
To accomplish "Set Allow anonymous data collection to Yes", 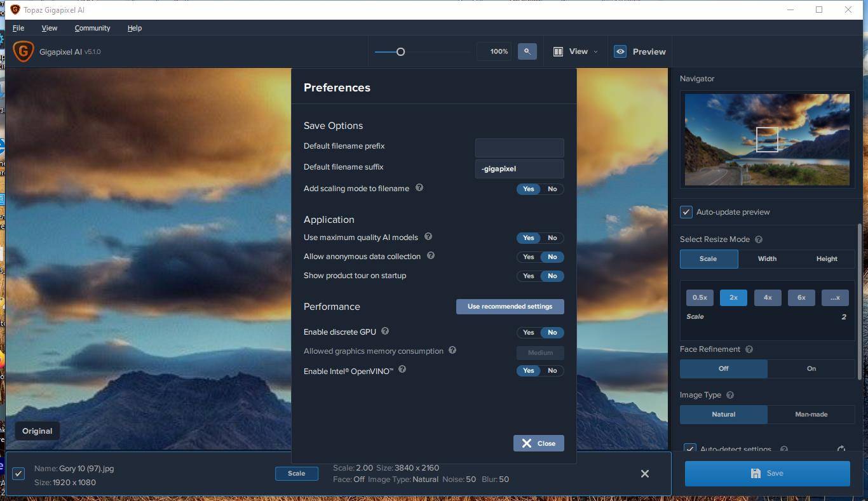I will [528, 257].
